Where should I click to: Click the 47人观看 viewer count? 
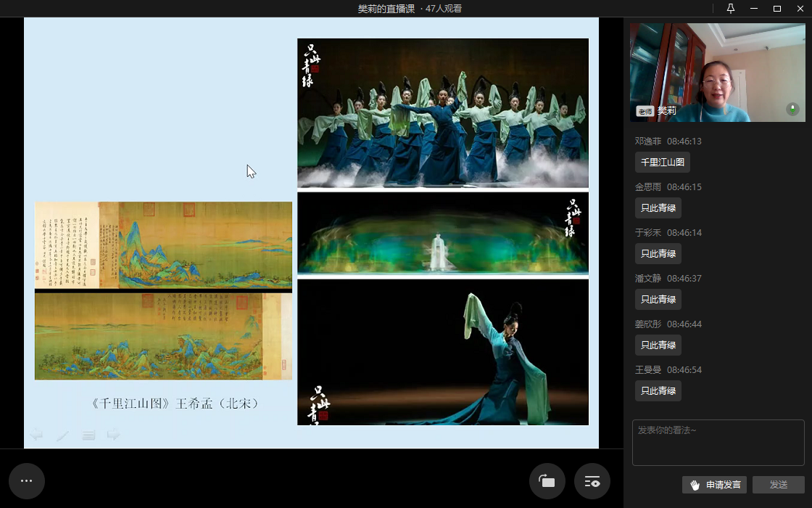[x=443, y=8]
